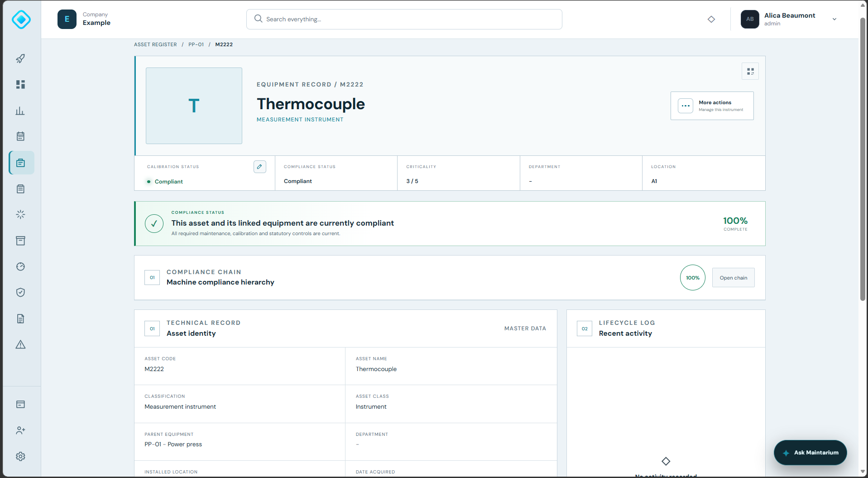Open the settings gear sidebar icon
868x478 pixels.
pos(20,456)
